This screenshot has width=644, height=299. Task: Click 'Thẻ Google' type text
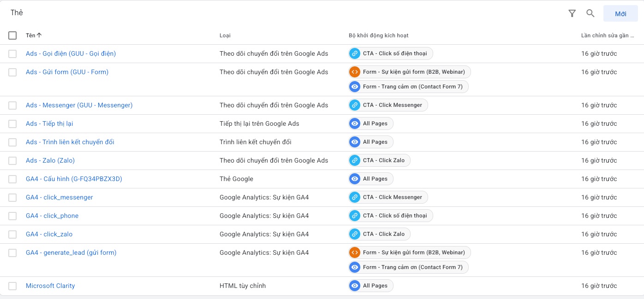point(236,179)
